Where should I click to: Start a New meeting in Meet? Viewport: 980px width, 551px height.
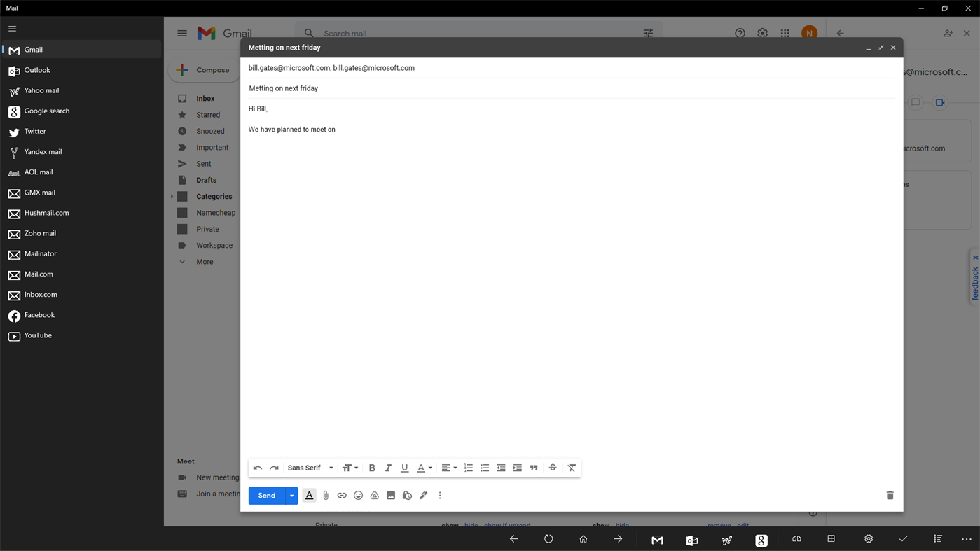[x=218, y=477]
